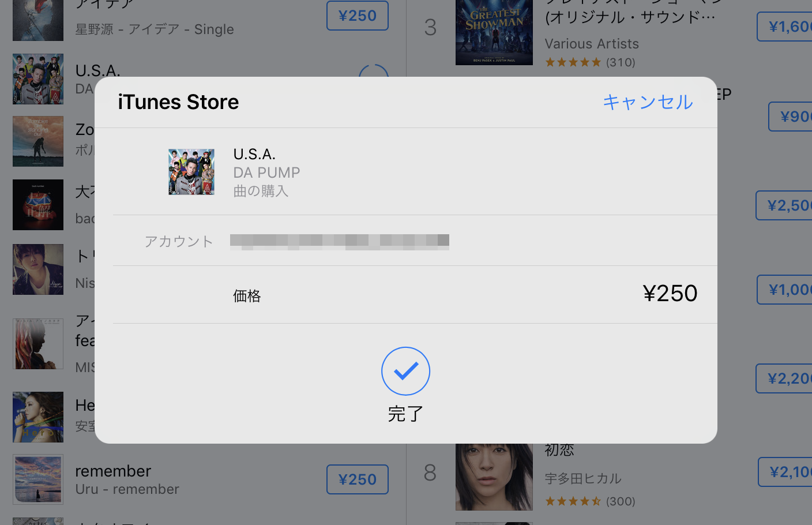Select the U.S.A. album art in dialog
The width and height of the screenshot is (812, 525).
[191, 172]
